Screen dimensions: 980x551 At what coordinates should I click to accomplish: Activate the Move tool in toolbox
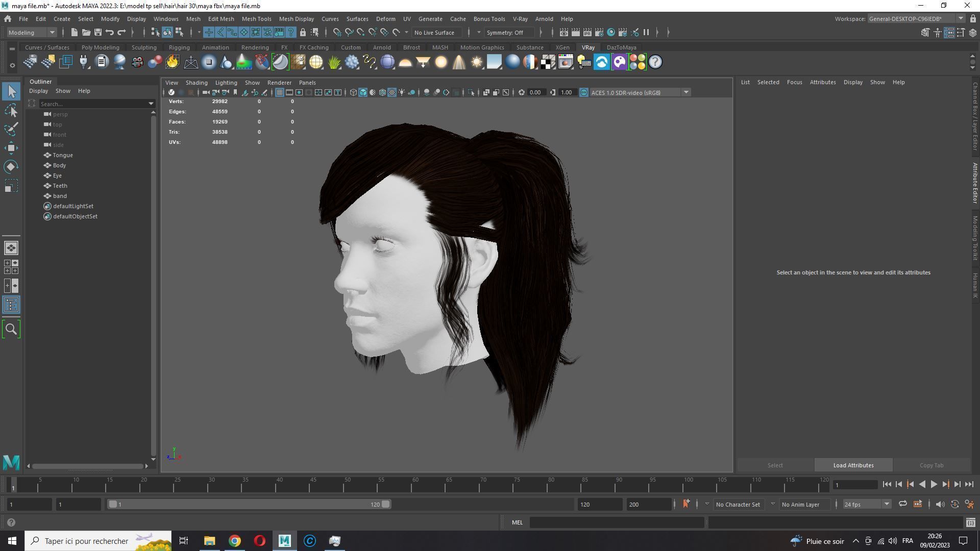point(11,148)
